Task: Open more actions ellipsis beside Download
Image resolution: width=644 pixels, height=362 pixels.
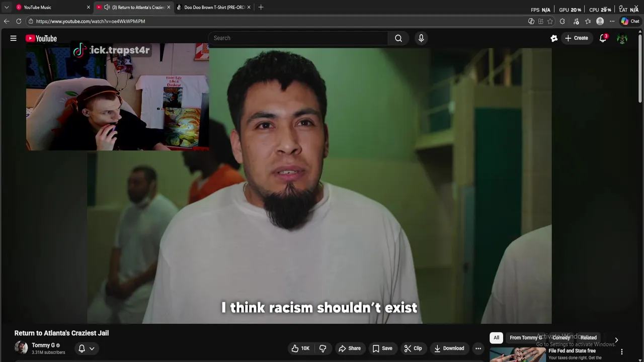Action: pyautogui.click(x=478, y=348)
